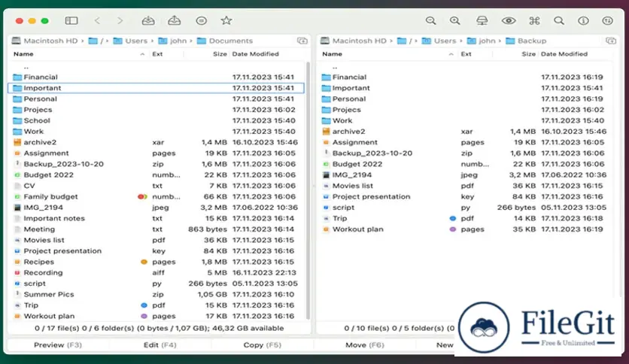Select CV text file in left pane
The image size is (629, 364).
(x=156, y=186)
